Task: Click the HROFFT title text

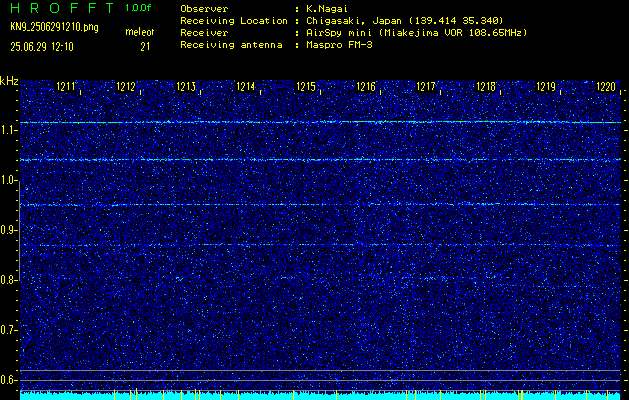Action: pos(62,8)
